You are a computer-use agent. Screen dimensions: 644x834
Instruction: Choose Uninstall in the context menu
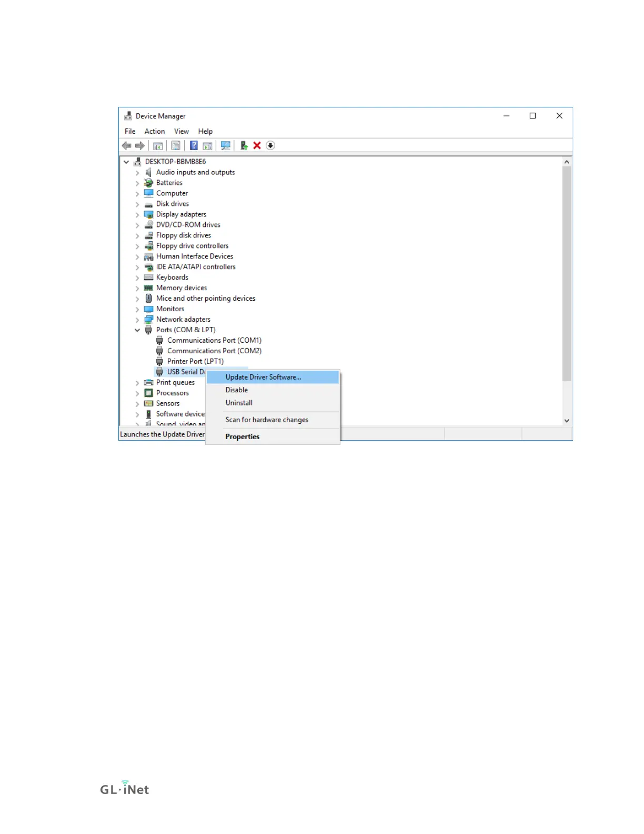tap(273, 403)
